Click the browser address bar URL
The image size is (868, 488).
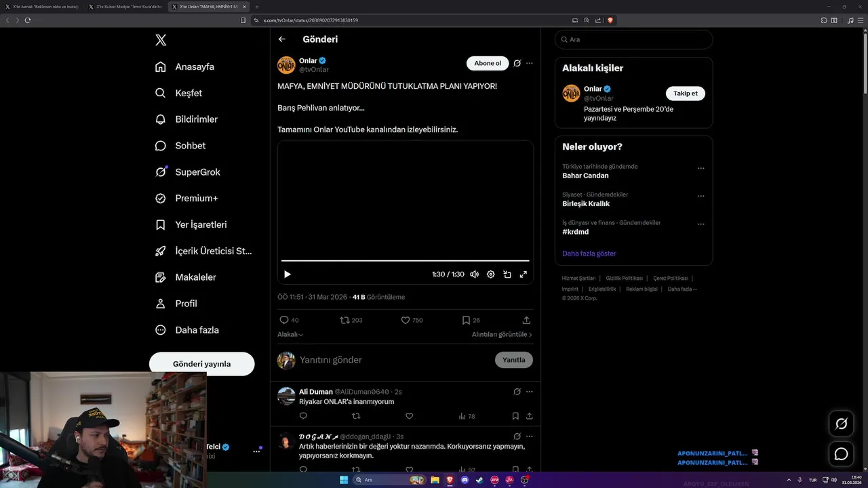pyautogui.click(x=311, y=20)
